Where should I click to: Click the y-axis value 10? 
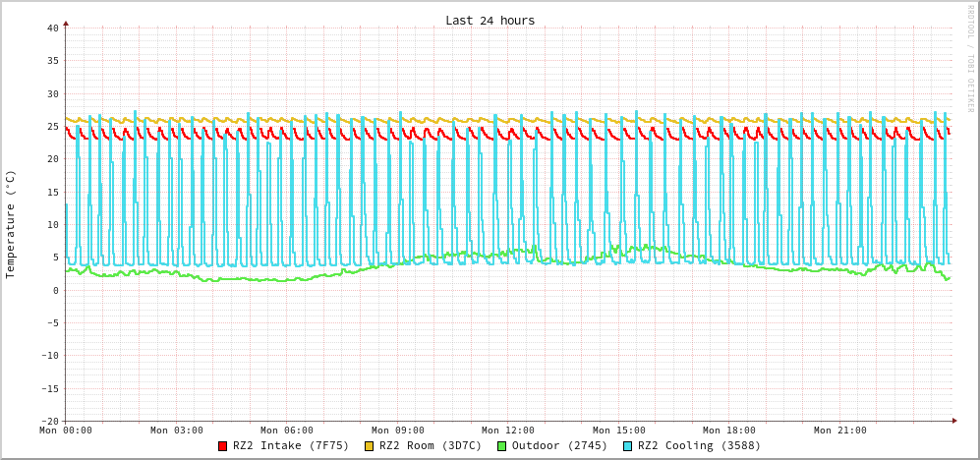[52, 225]
